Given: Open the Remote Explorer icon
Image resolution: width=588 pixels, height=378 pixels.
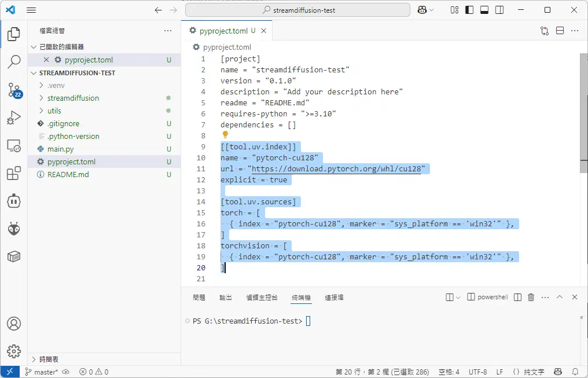Looking at the screenshot, I should [x=14, y=146].
